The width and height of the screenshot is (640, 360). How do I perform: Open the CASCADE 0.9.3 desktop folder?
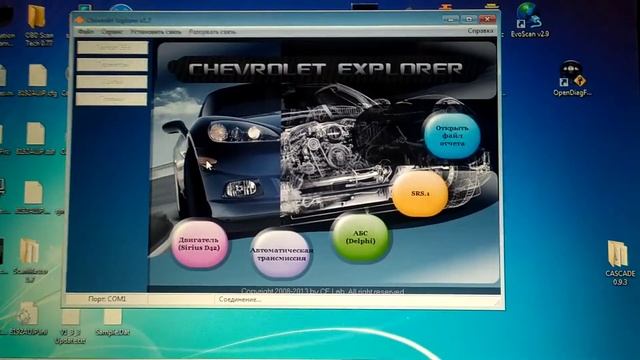[620, 263]
